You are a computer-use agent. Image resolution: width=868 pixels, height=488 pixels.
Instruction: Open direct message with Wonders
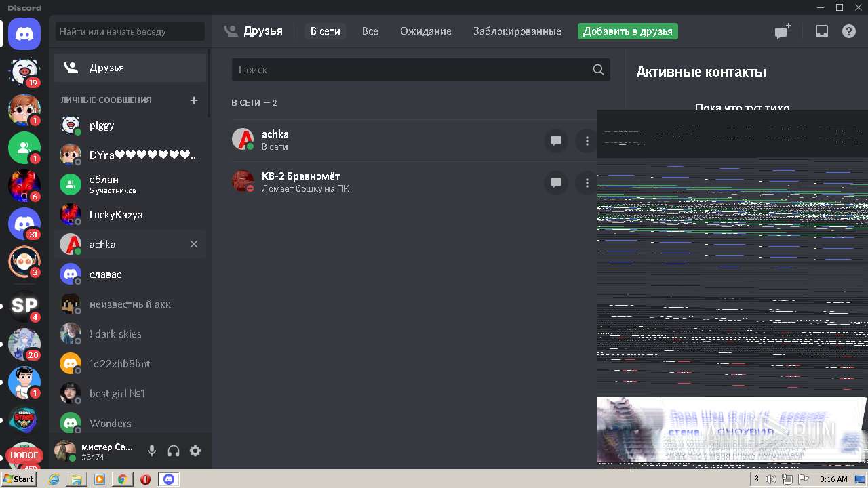pos(130,424)
